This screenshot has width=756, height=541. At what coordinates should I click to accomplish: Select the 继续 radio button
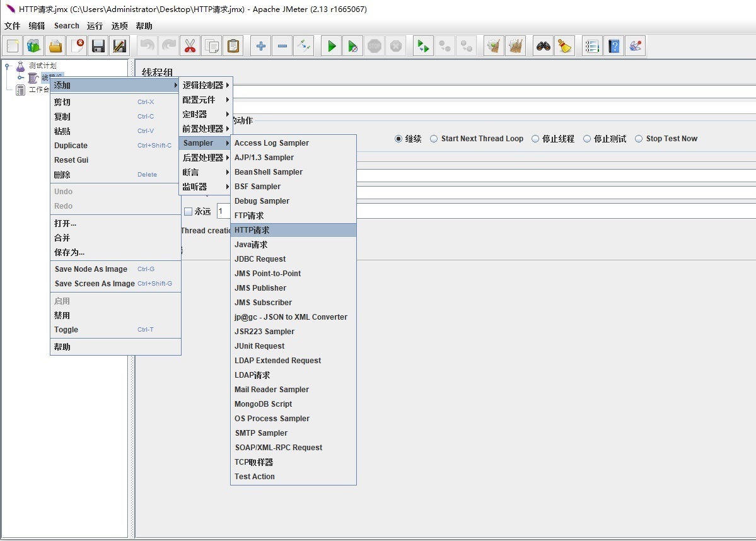point(398,139)
